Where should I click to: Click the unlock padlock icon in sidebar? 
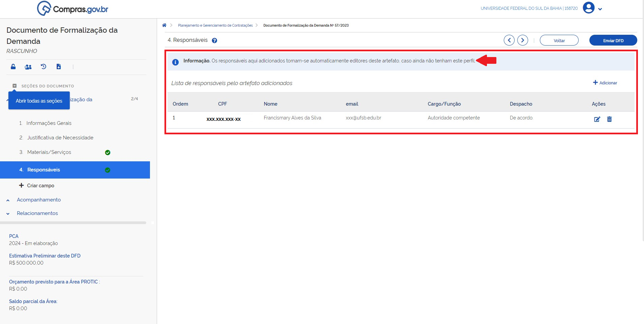click(x=13, y=66)
